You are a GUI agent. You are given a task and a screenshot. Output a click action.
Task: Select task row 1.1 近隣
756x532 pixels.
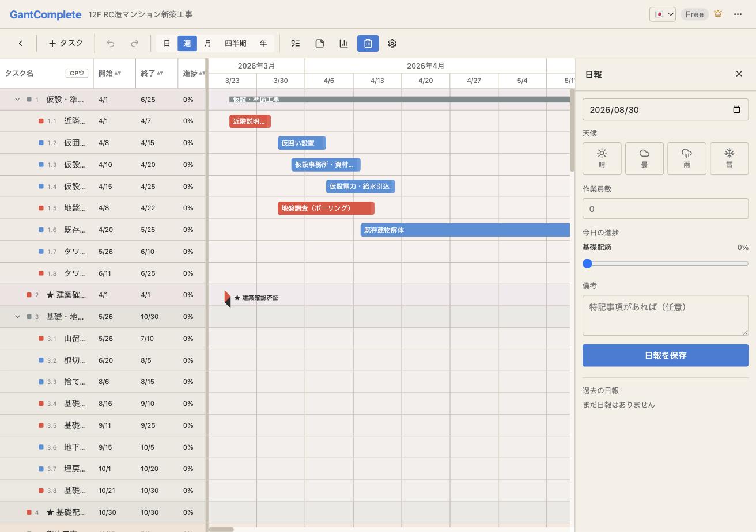tap(103, 121)
